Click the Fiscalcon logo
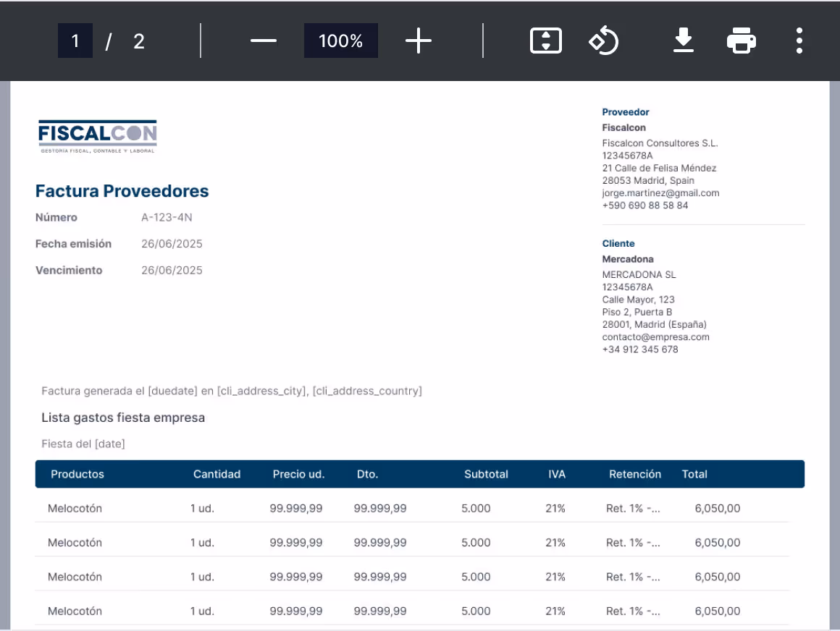Screen dimensions: 840x631 [x=98, y=137]
